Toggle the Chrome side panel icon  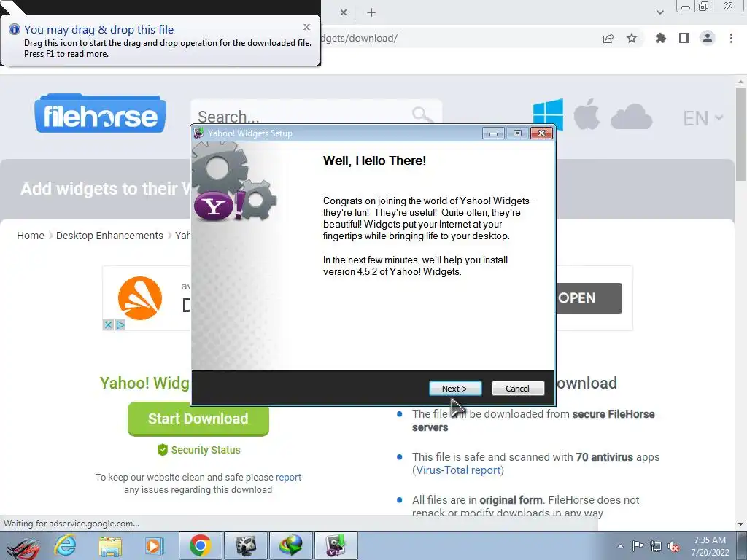coord(684,39)
